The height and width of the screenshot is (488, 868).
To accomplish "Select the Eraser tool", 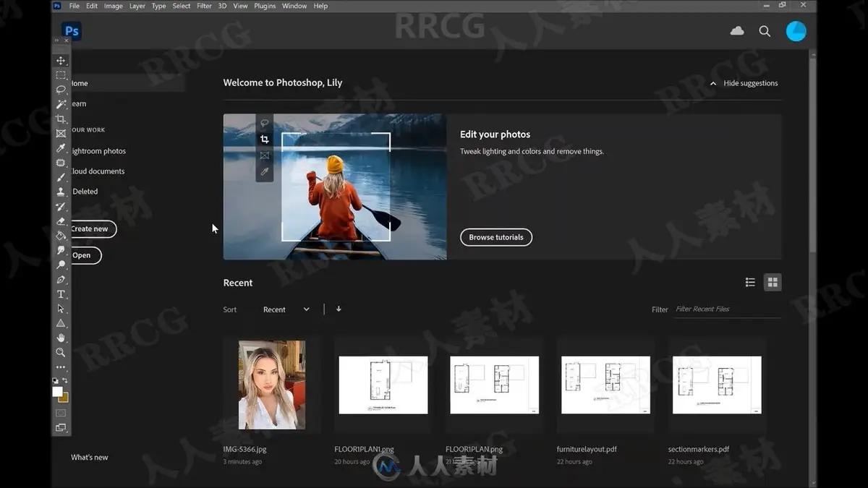I will tap(61, 221).
